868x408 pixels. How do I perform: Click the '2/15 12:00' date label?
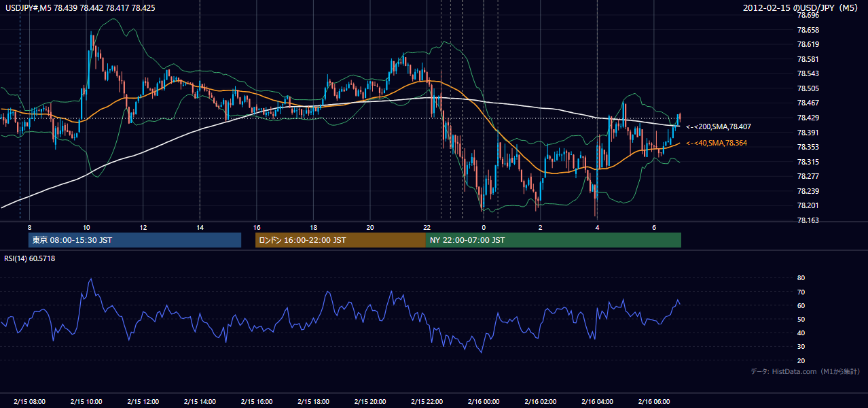(143, 402)
